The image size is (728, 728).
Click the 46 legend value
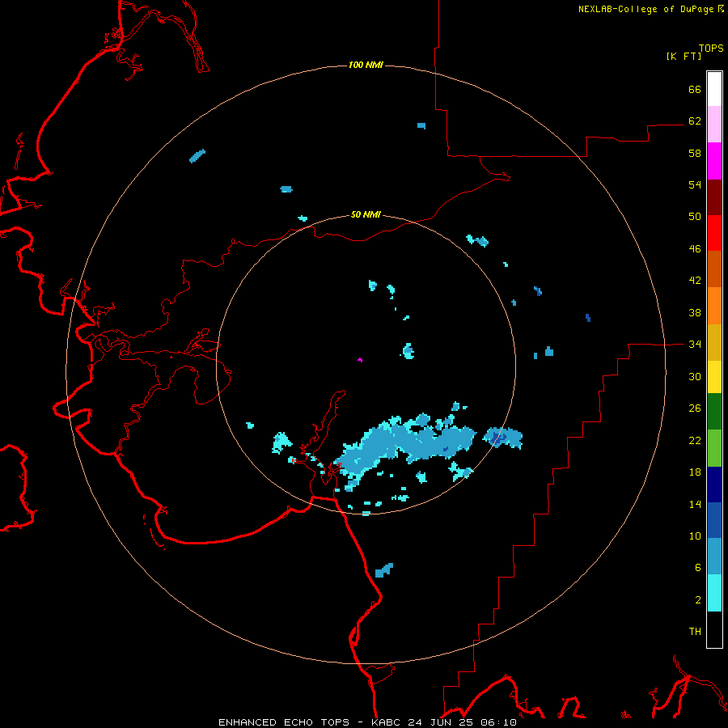tap(695, 248)
